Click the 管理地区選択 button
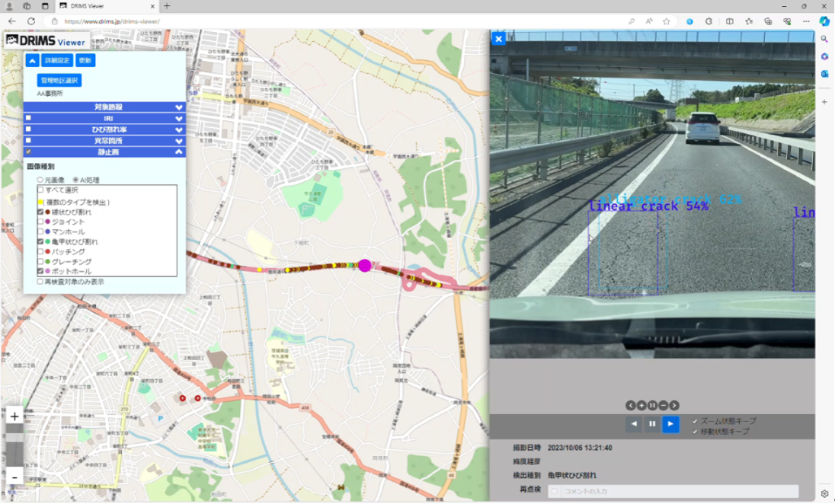 pyautogui.click(x=59, y=80)
